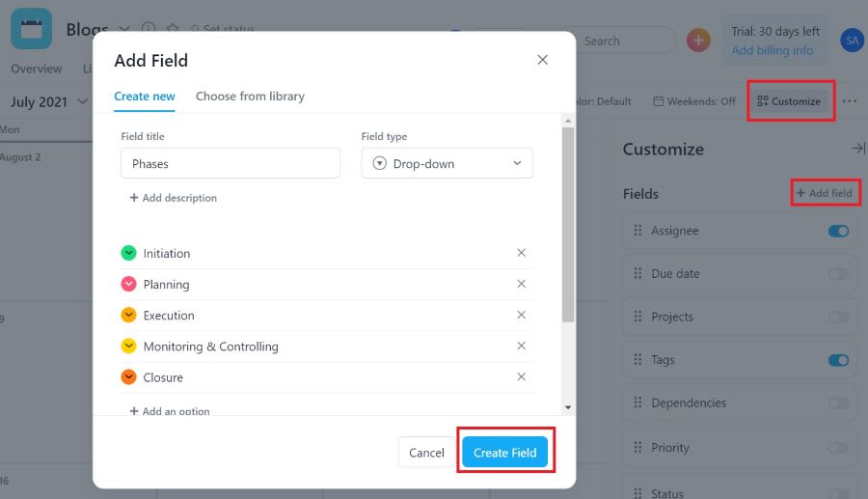Viewport: 868px width, 499px height.
Task: Grab the Tags field drag handle
Action: pos(637,359)
